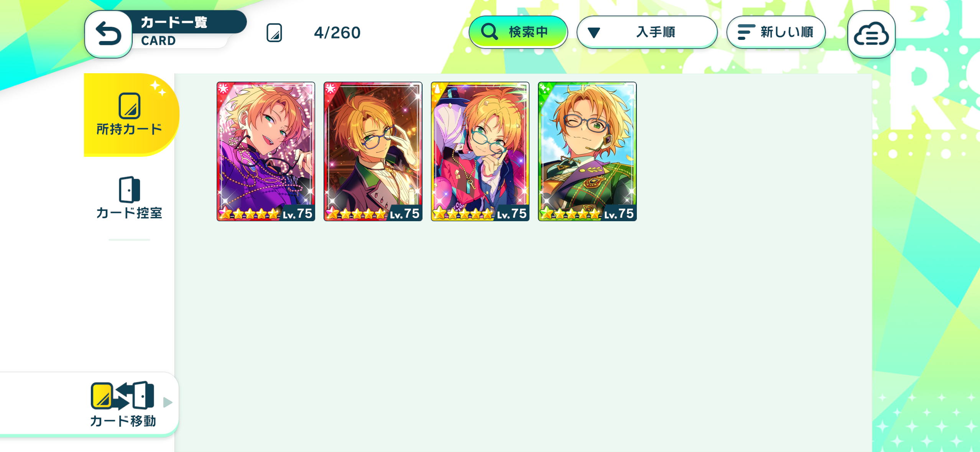Expand card move panel with small arrow
This screenshot has height=452, width=980.
[x=168, y=402]
